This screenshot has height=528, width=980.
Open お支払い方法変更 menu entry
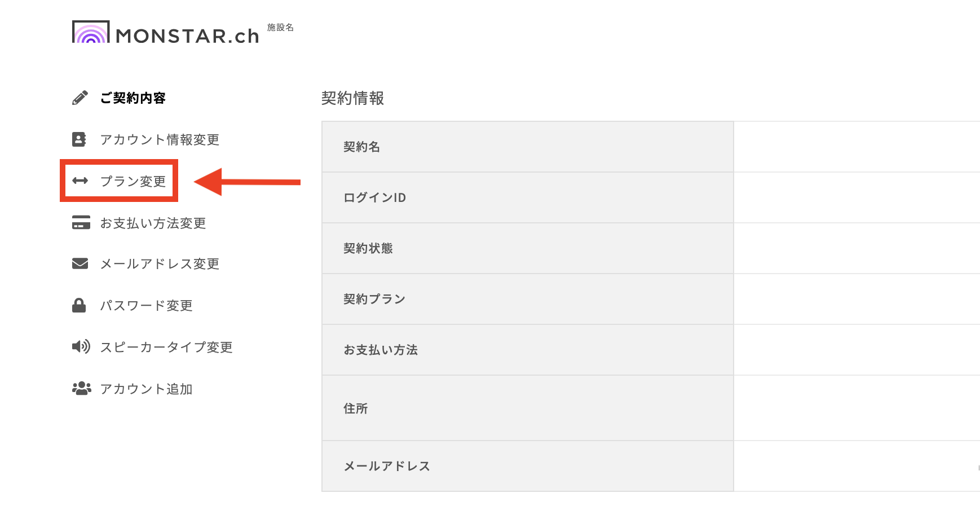tap(153, 223)
